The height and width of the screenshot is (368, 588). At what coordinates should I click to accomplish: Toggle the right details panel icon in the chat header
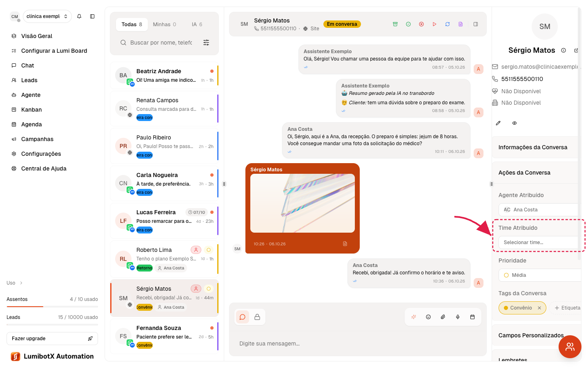(476, 24)
